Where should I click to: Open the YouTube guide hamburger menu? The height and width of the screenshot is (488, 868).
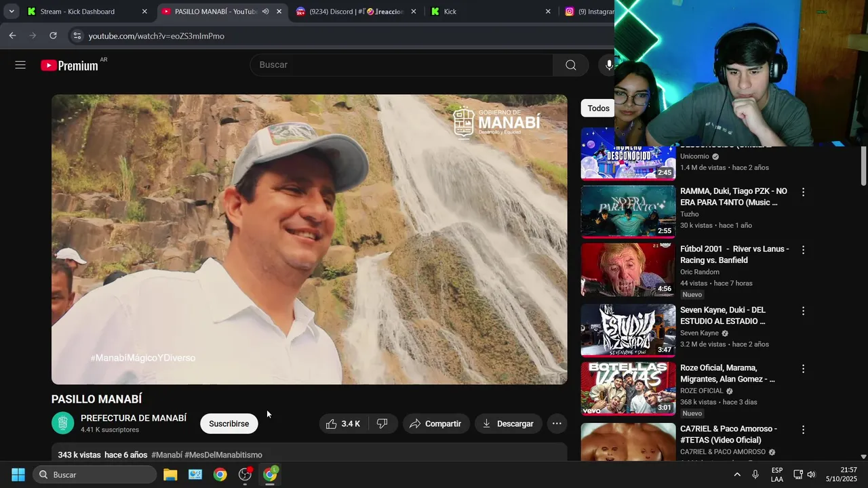pyautogui.click(x=20, y=65)
